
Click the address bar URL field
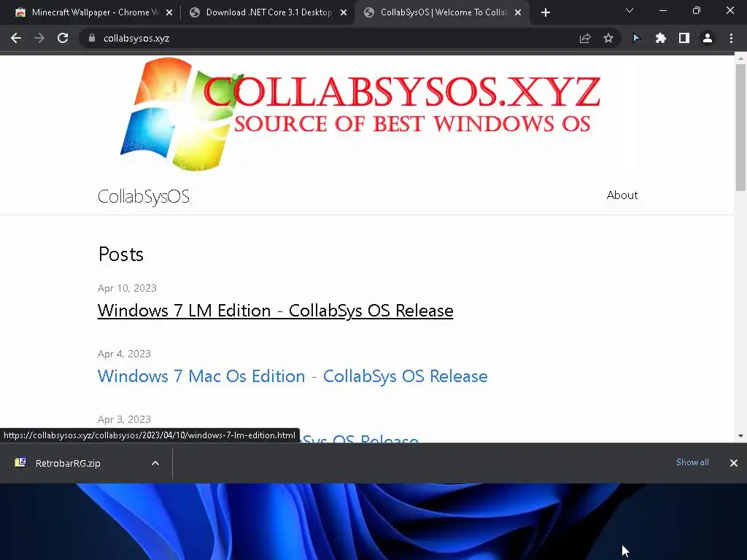(333, 38)
